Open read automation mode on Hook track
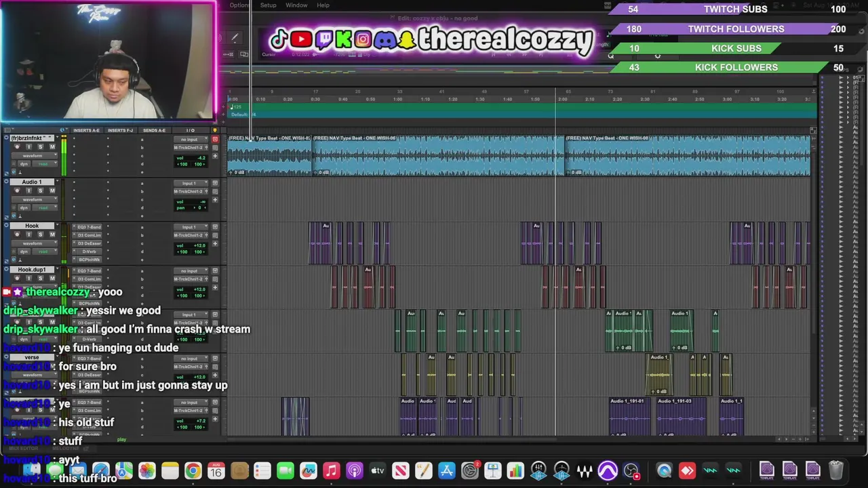Image resolution: width=868 pixels, height=488 pixels. pyautogui.click(x=44, y=251)
